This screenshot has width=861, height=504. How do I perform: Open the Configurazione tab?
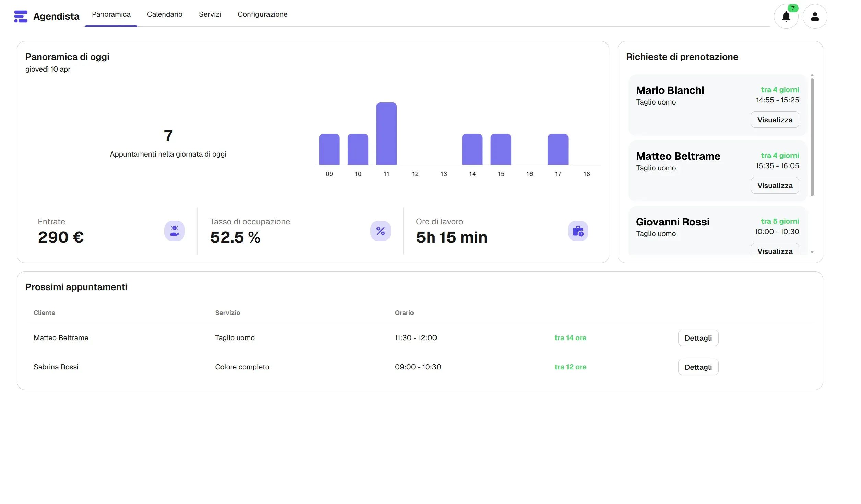(x=262, y=14)
